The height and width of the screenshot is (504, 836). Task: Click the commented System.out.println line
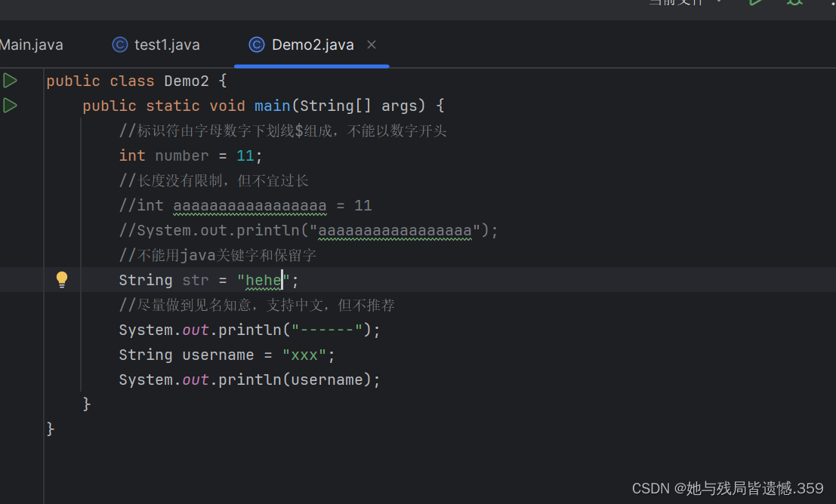click(x=308, y=231)
